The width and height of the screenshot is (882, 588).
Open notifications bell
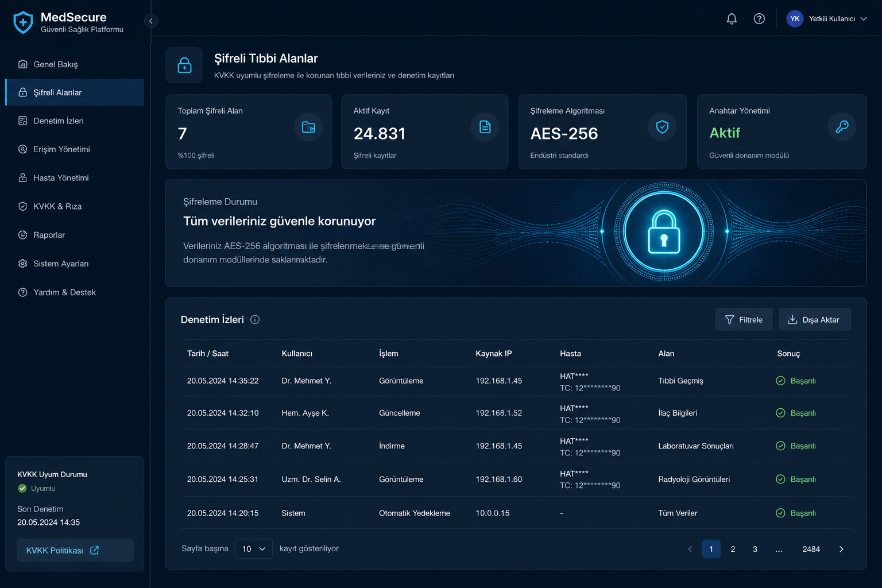(732, 19)
